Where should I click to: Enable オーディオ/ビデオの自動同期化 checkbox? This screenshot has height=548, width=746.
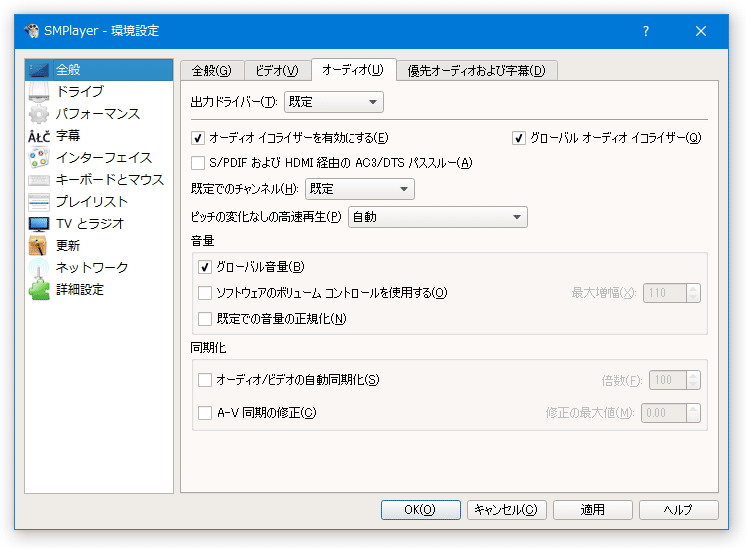coord(205,380)
